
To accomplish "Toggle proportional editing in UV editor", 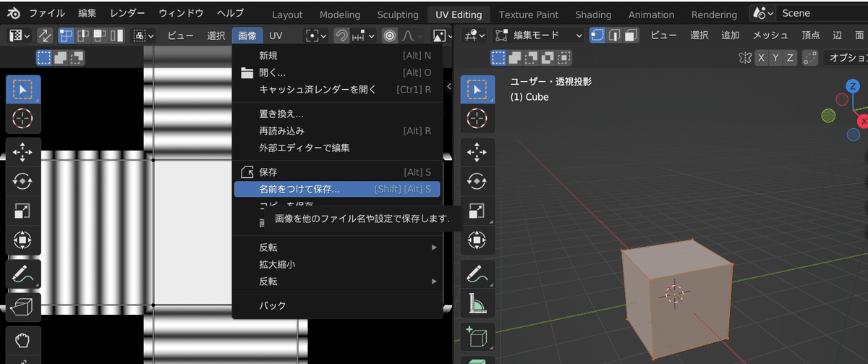I will pos(390,35).
